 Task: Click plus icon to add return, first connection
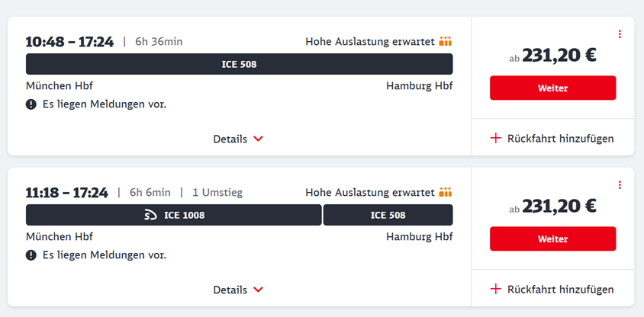pyautogui.click(x=496, y=138)
